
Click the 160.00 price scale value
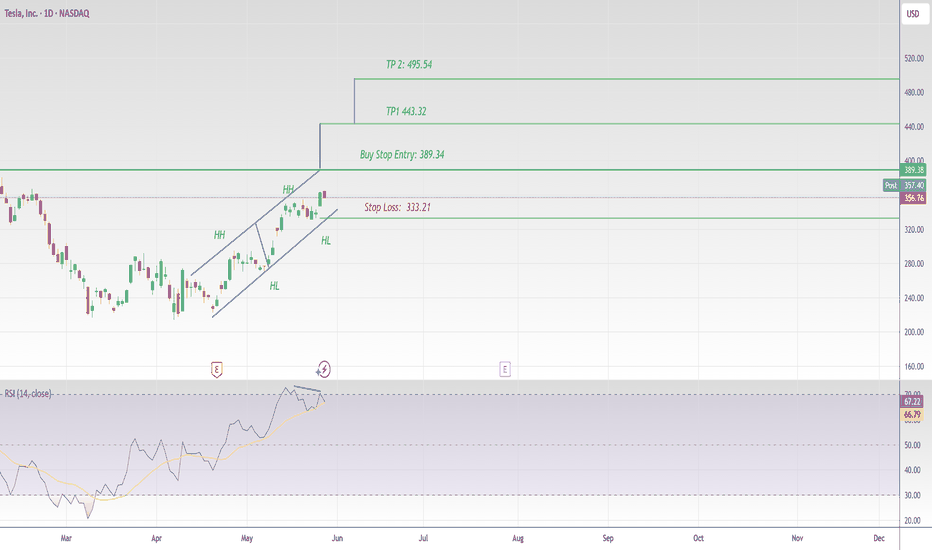point(914,366)
